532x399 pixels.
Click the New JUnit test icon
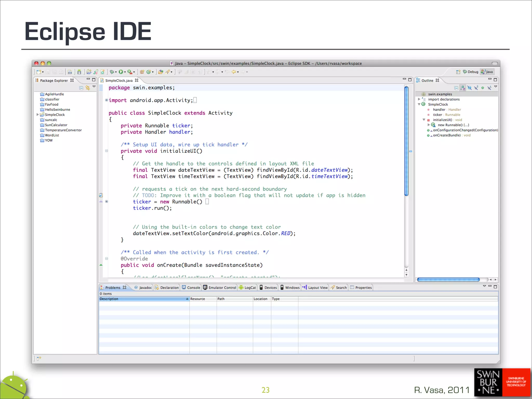(96, 72)
